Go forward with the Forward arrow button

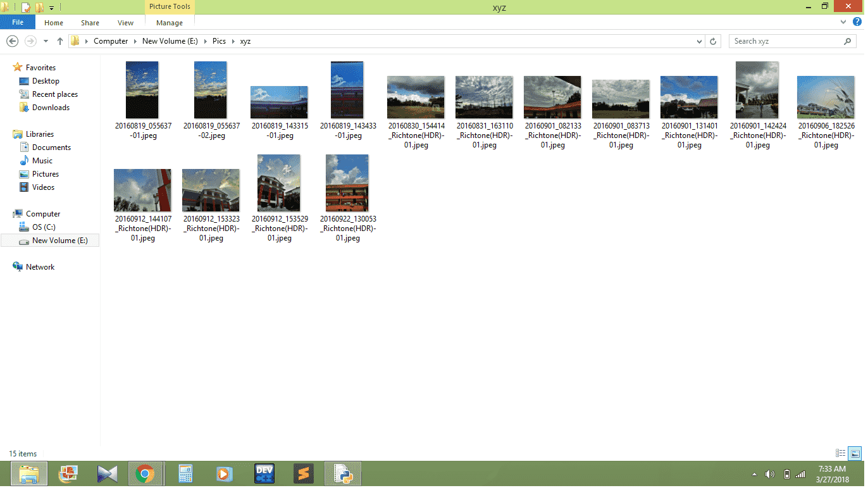coord(30,41)
